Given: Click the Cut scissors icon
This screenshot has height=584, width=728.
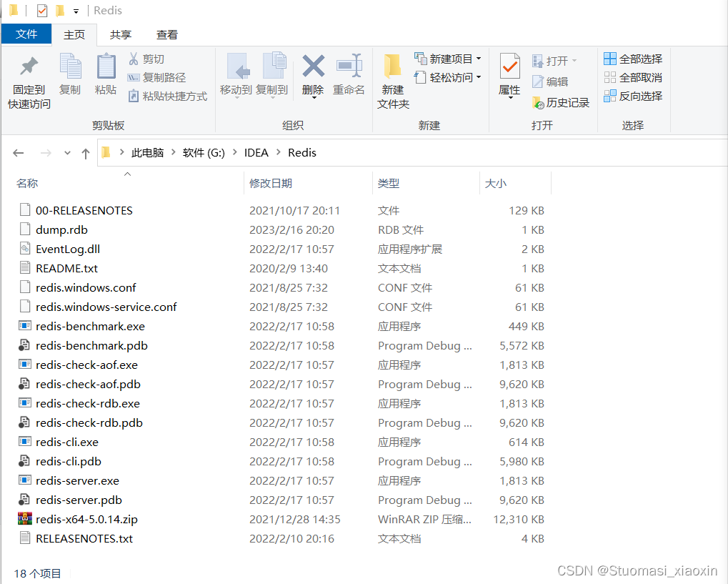Looking at the screenshot, I should (134, 59).
